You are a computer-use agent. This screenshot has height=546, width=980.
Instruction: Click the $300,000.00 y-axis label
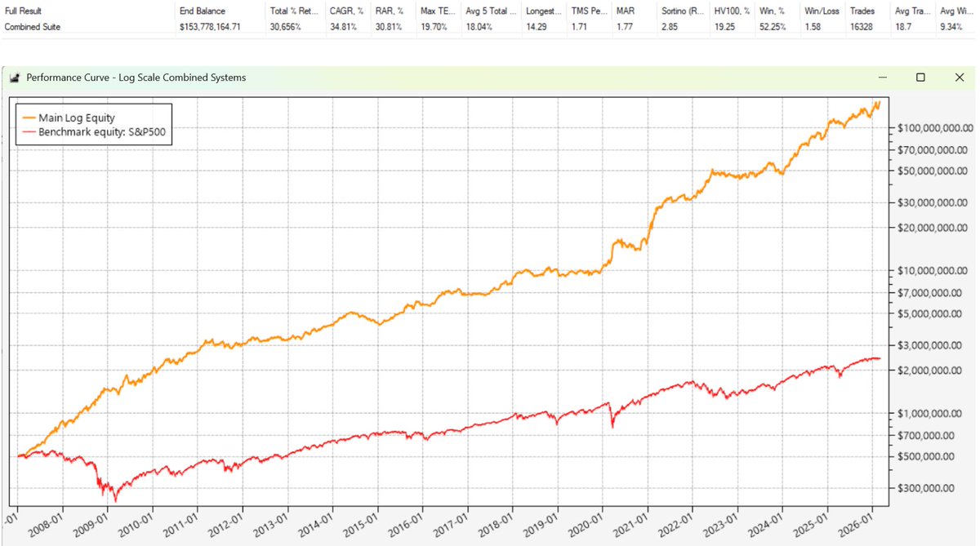(926, 488)
